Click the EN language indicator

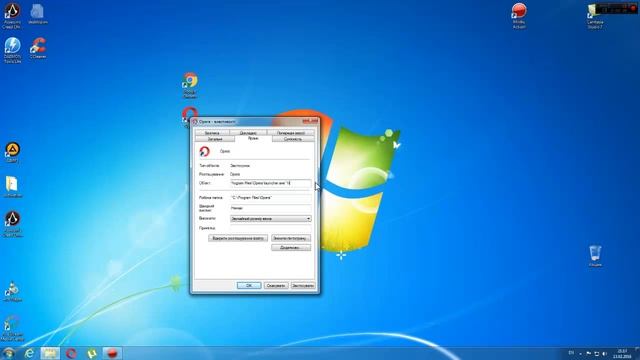(571, 353)
